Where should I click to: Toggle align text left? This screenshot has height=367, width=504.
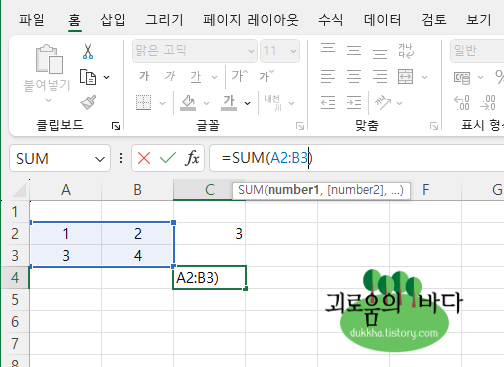pyautogui.click(x=328, y=77)
